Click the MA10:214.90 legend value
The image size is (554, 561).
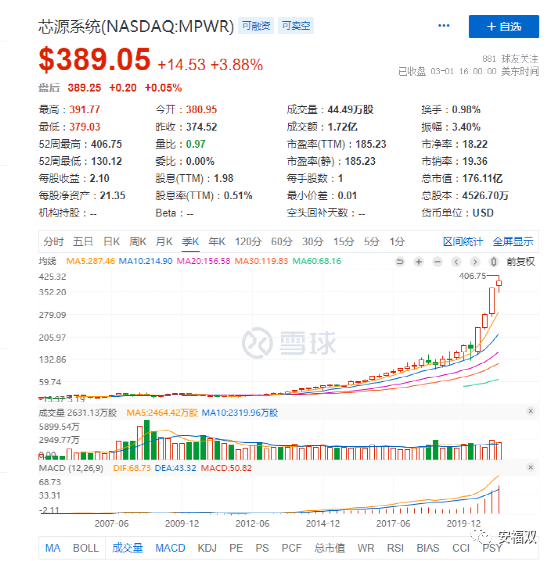click(146, 261)
